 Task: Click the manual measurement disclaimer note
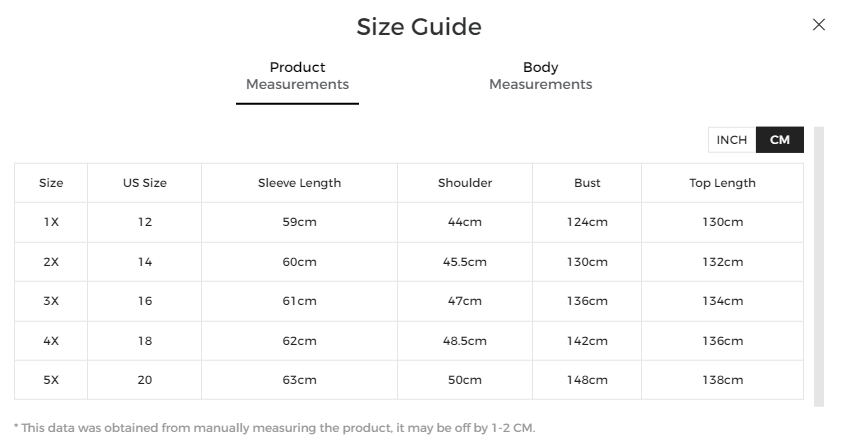coord(275,428)
